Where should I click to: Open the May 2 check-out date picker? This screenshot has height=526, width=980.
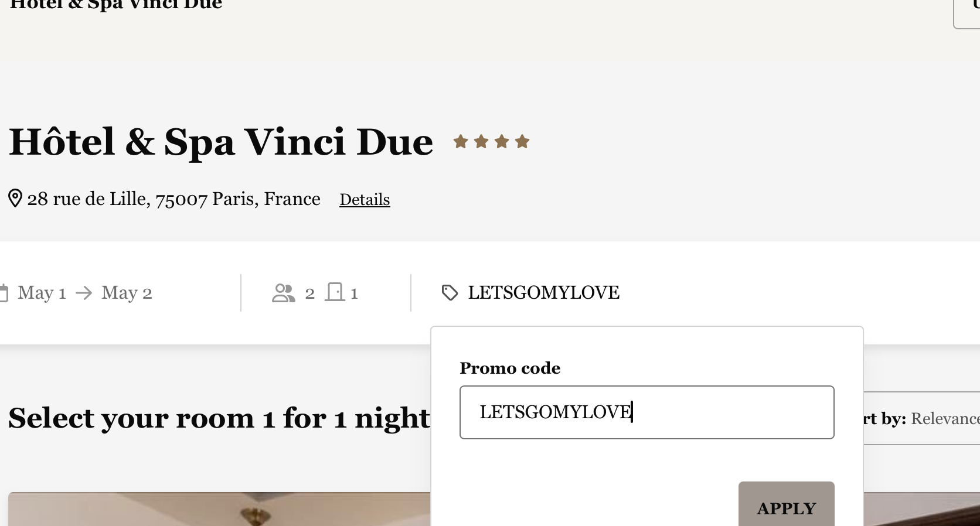coord(127,292)
